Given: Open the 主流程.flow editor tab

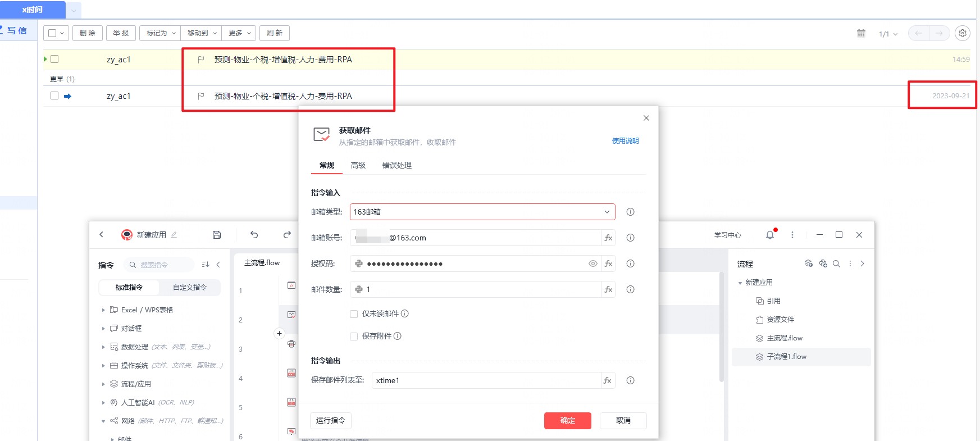Looking at the screenshot, I should (x=262, y=263).
